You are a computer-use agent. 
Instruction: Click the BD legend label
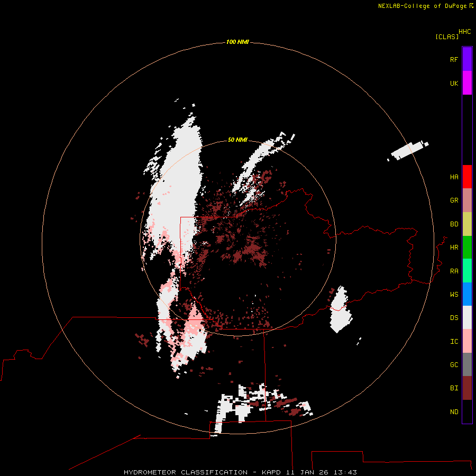click(454, 224)
